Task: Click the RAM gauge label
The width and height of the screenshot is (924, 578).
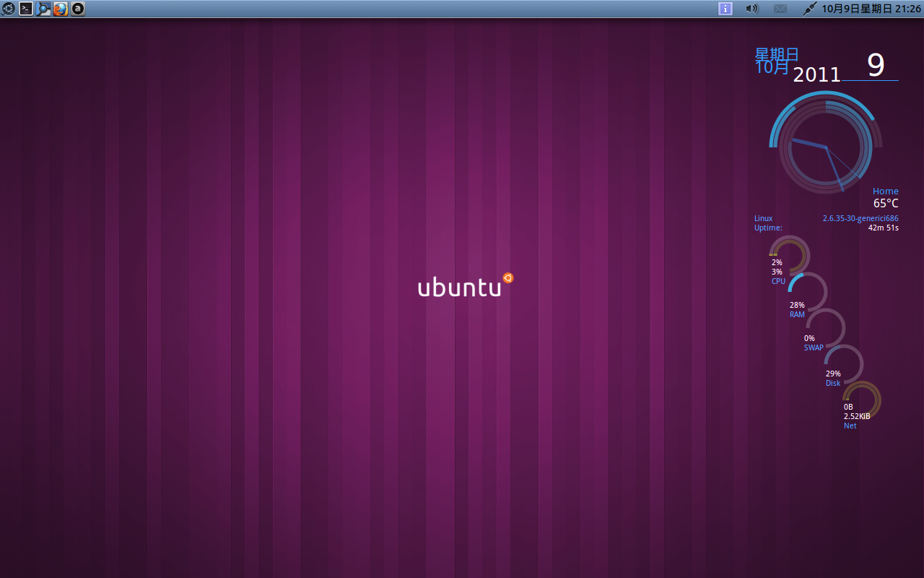Action: click(797, 314)
